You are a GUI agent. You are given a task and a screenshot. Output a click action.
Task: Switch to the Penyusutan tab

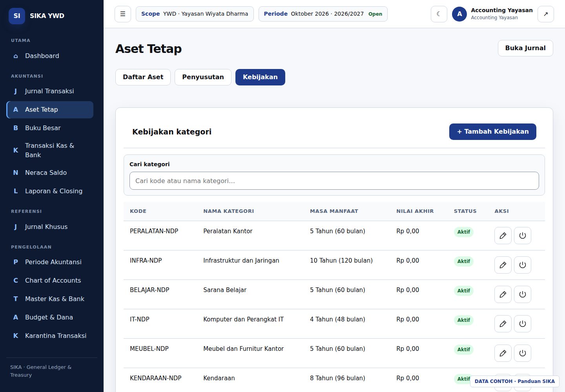(x=203, y=77)
